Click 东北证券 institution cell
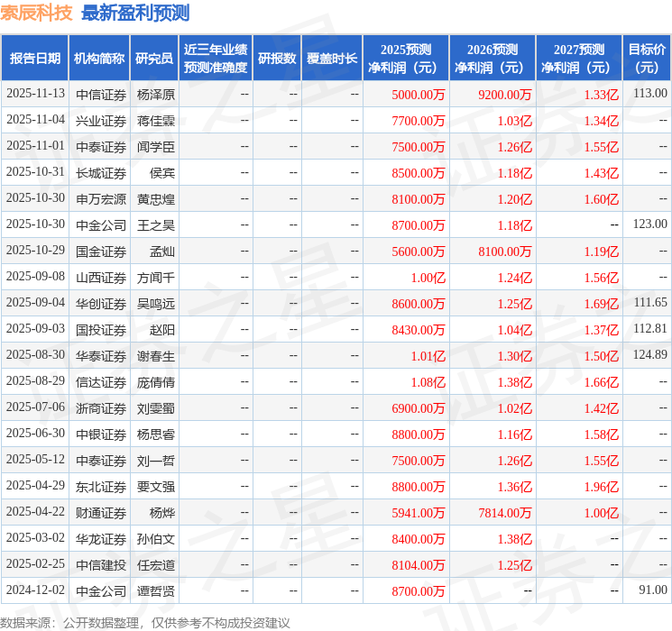This screenshot has width=672, height=631. point(101,487)
